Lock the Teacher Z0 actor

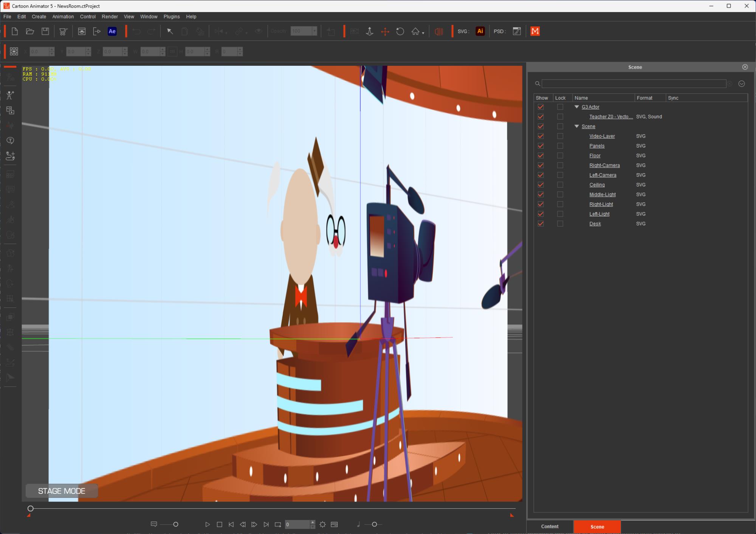click(560, 116)
